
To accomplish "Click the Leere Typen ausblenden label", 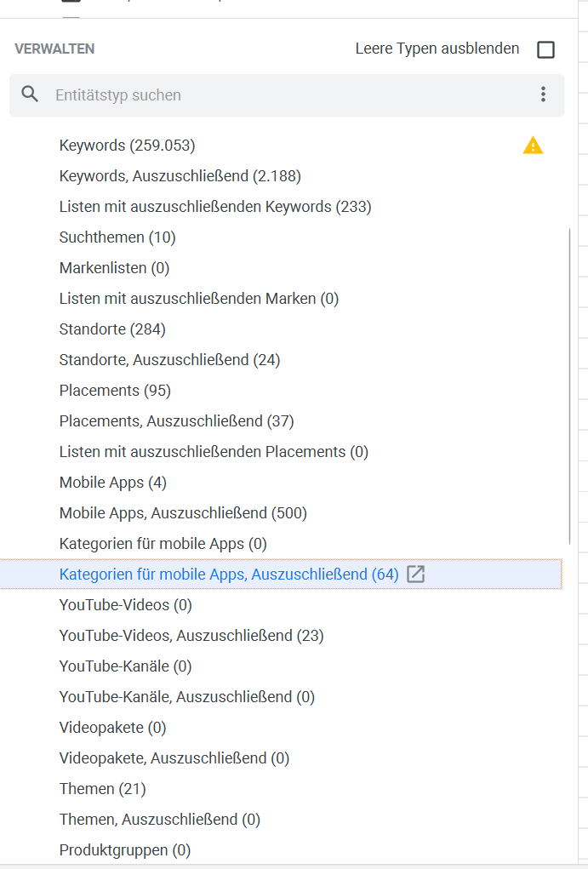I will [x=437, y=49].
